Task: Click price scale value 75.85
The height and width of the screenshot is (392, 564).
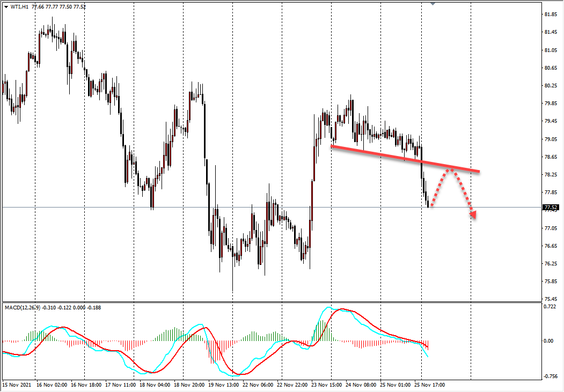Action: [x=551, y=282]
